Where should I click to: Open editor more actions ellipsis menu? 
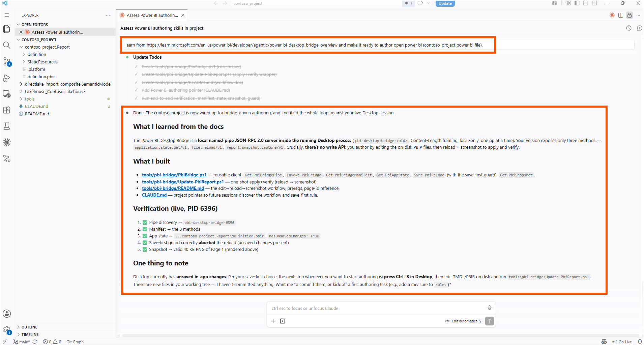[638, 15]
